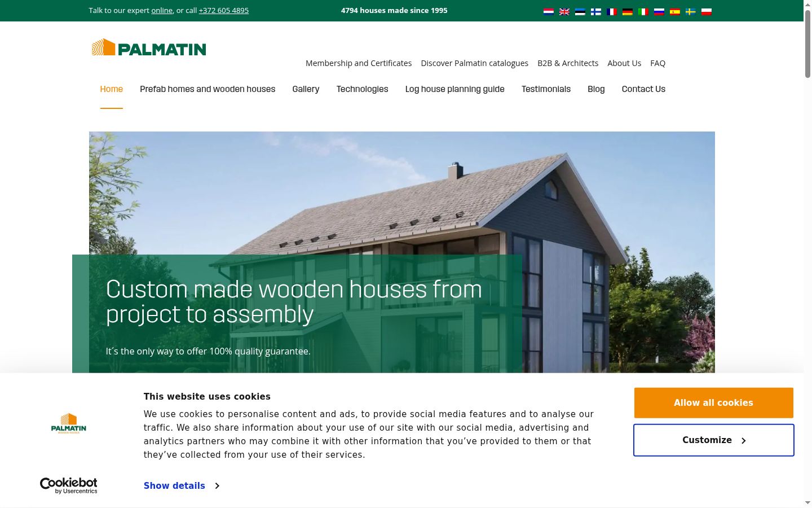This screenshot has height=508, width=812.
Task: Click '4794 houses made since 1995' text
Action: point(394,10)
